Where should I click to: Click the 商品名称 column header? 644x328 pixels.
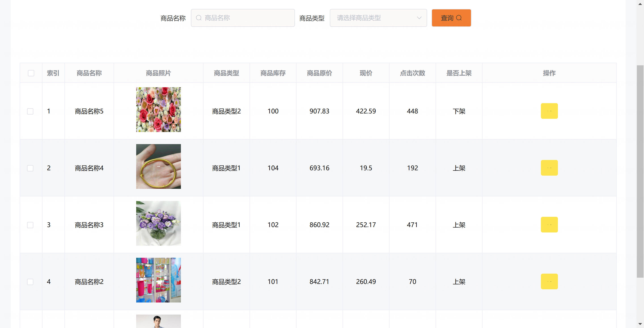tap(89, 73)
